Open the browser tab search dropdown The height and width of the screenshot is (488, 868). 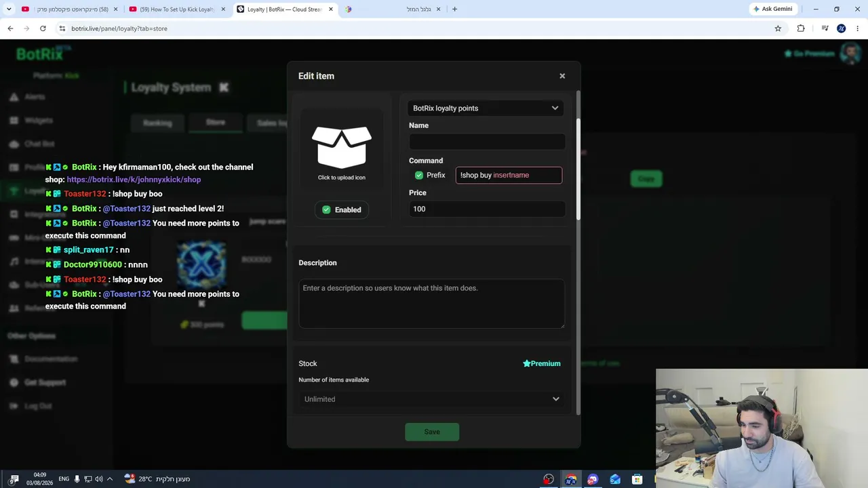[9, 9]
